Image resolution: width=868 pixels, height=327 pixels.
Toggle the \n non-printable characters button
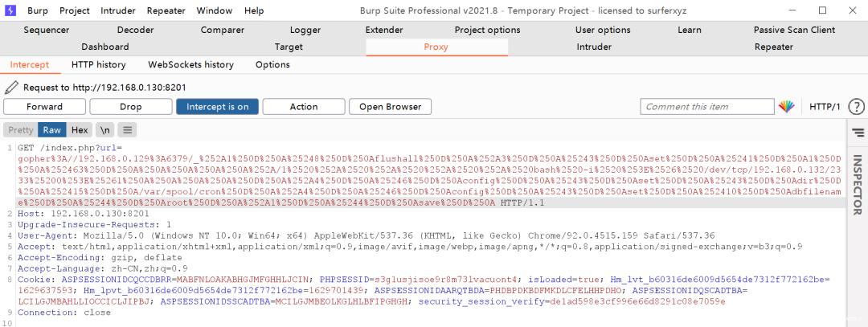click(104, 130)
